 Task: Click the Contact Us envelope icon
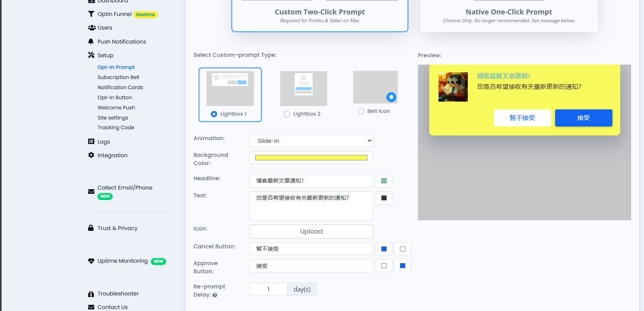click(x=91, y=307)
